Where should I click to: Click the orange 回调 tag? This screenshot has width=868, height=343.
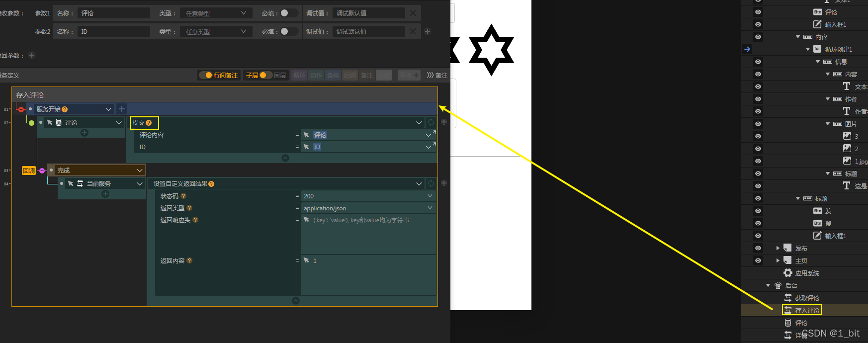coord(29,171)
